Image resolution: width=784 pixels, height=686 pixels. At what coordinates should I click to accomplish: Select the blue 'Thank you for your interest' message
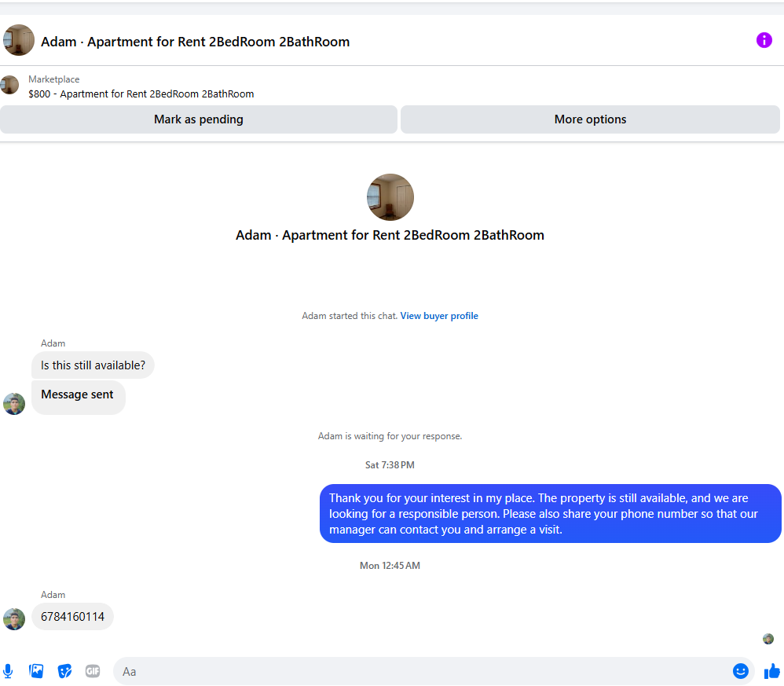(x=550, y=513)
